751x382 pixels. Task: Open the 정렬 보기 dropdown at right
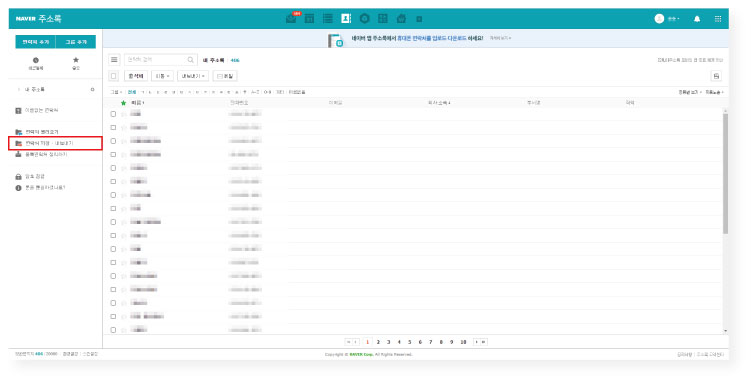[690, 92]
